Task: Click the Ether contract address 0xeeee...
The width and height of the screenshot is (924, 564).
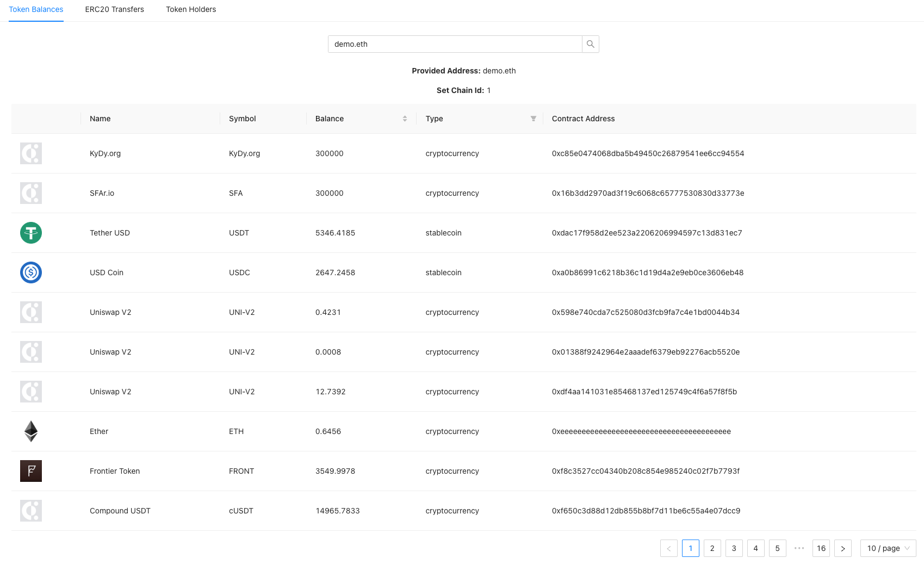Action: click(642, 431)
